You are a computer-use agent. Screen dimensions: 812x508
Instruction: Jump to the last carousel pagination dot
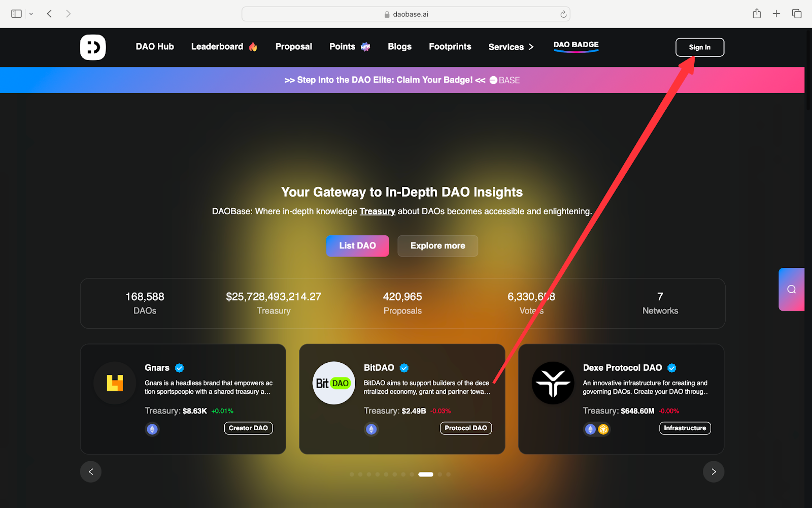click(x=448, y=474)
